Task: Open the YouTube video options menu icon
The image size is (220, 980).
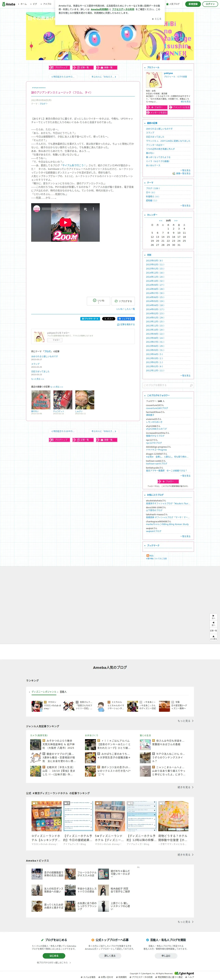Action: [x=93, y=208]
